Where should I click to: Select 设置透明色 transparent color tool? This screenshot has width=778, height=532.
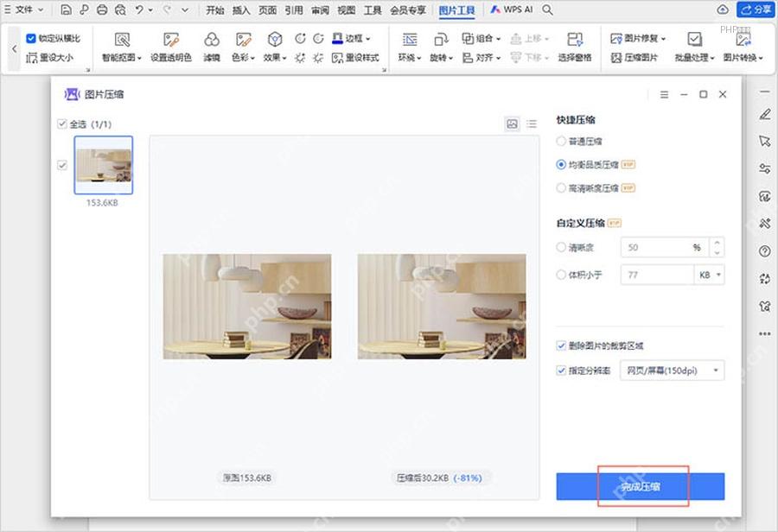pos(171,47)
